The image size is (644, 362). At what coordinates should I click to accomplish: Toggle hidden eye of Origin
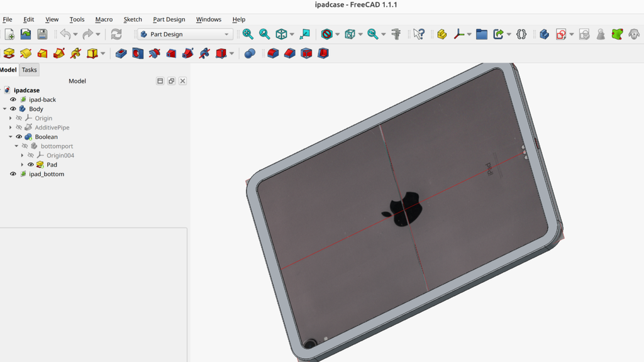click(x=19, y=118)
